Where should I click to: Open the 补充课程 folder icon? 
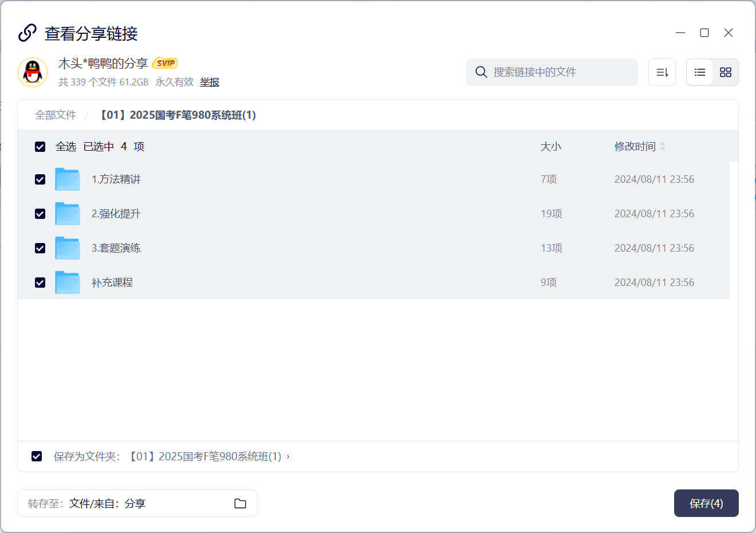[x=68, y=283]
